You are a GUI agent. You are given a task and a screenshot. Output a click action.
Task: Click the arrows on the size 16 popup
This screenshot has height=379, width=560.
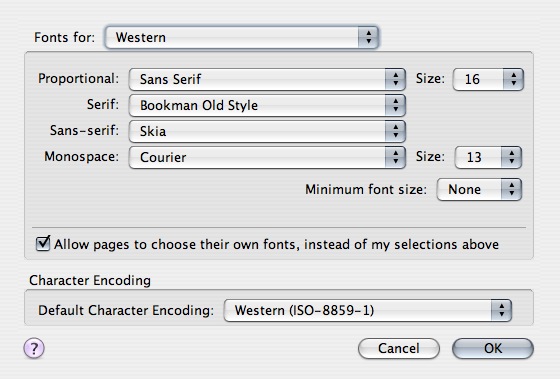513,79
